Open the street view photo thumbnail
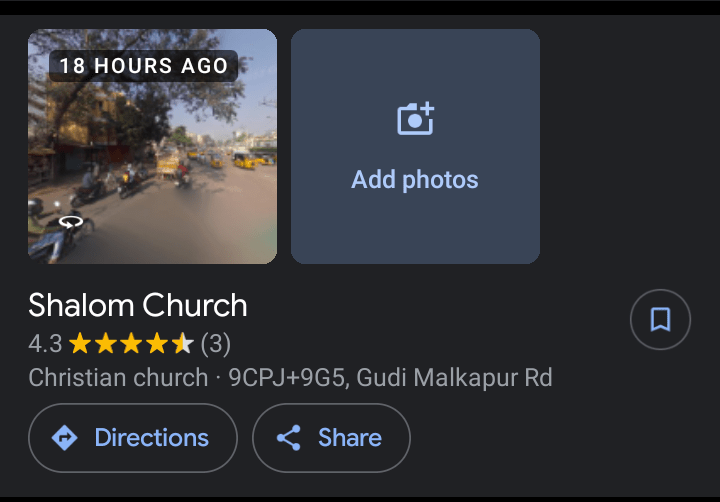The image size is (720, 502). point(152,146)
